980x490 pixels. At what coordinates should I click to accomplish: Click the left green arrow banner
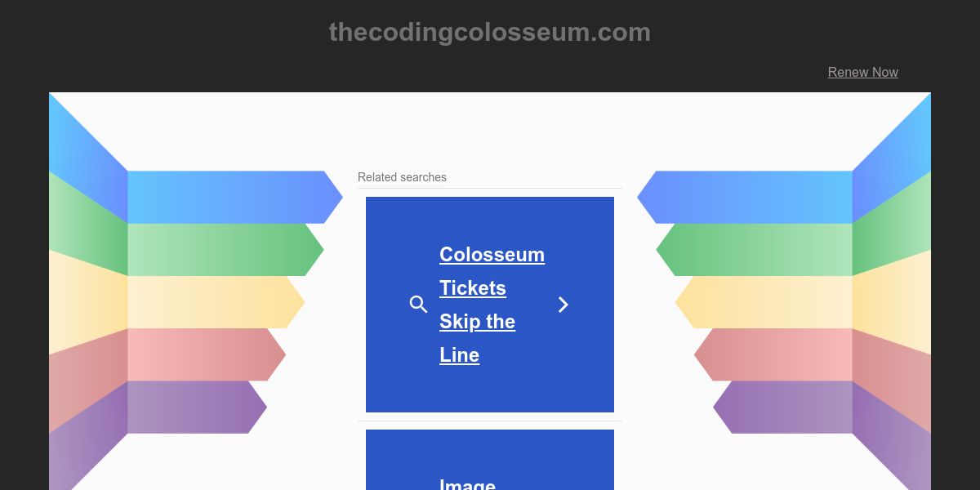click(220, 249)
